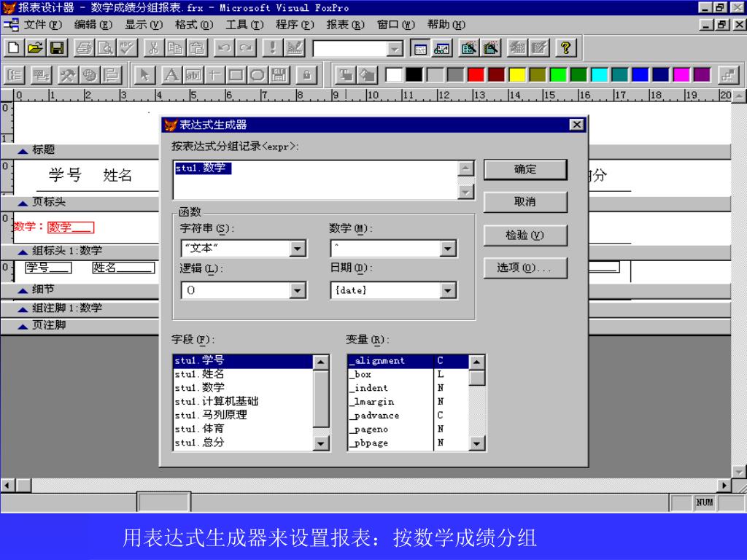Click the Button Lock padlock icon
Image resolution: width=747 pixels, height=560 pixels.
tap(306, 75)
